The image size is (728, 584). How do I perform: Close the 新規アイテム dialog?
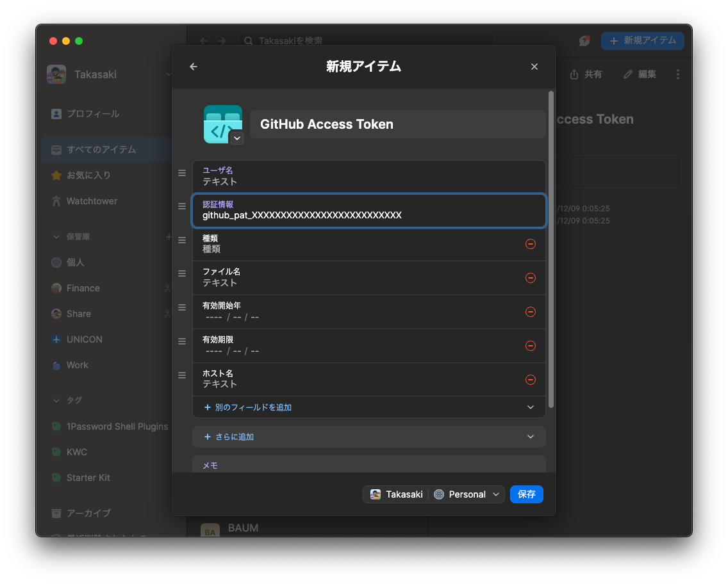tap(534, 67)
